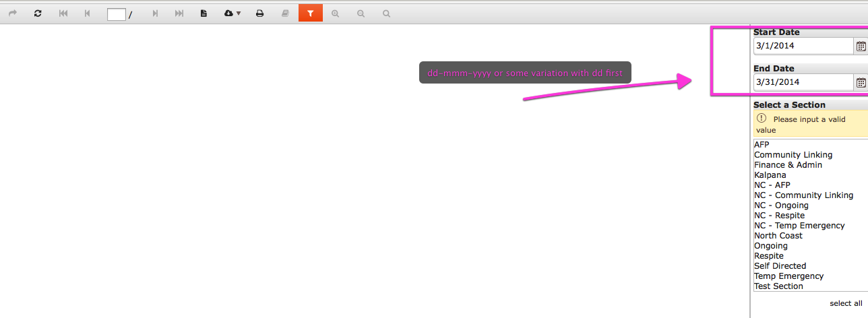
Task: Click the zoom in magnifier
Action: click(336, 13)
